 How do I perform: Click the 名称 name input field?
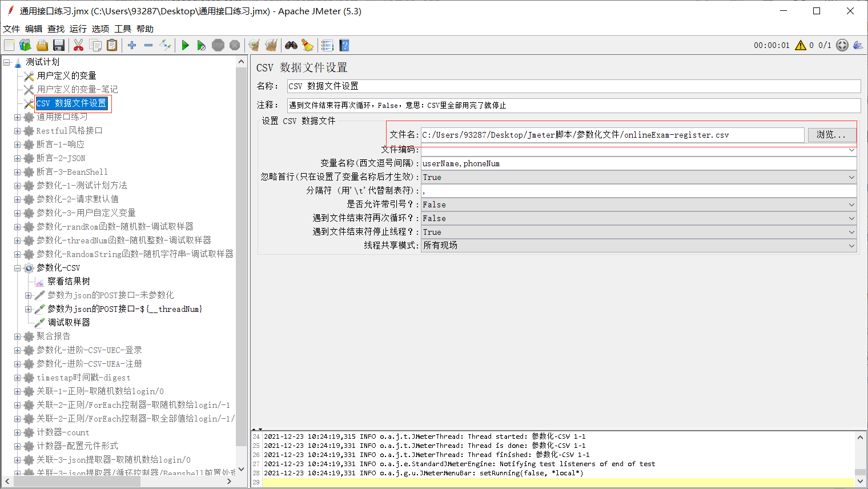point(574,86)
